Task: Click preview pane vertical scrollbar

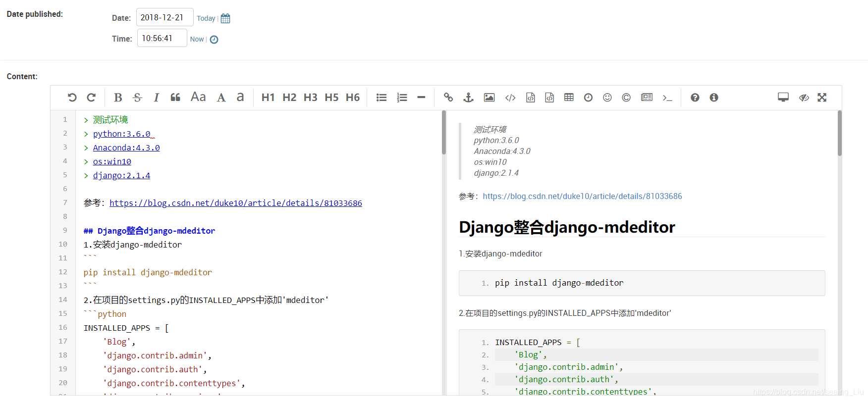Action: pos(840,133)
